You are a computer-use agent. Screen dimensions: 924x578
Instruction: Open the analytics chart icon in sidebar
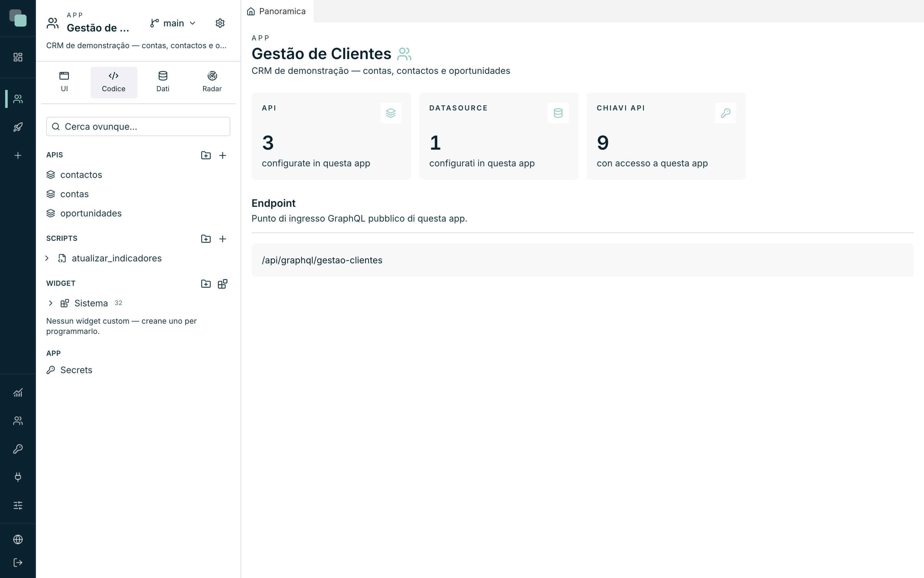coord(18,393)
